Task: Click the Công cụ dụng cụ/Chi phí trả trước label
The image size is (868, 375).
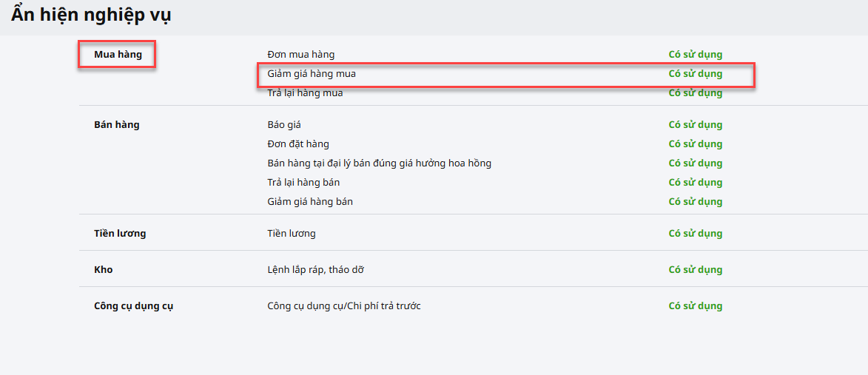Action: (x=343, y=306)
